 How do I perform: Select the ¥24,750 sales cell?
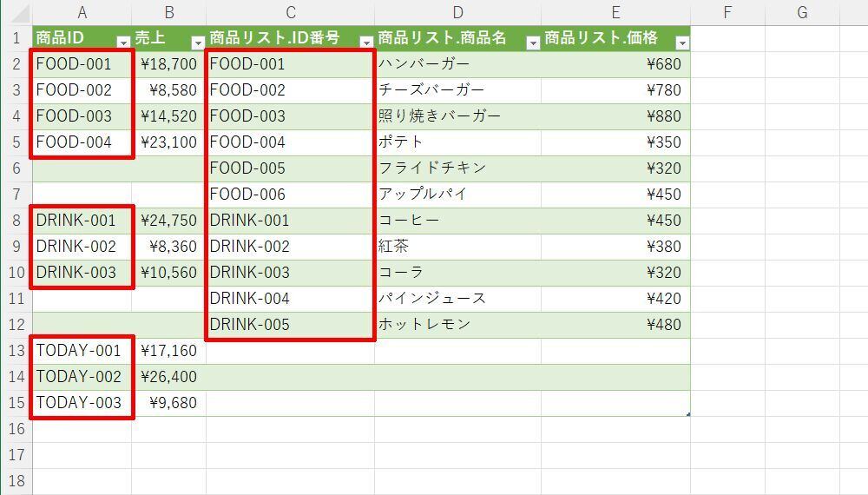pos(169,221)
